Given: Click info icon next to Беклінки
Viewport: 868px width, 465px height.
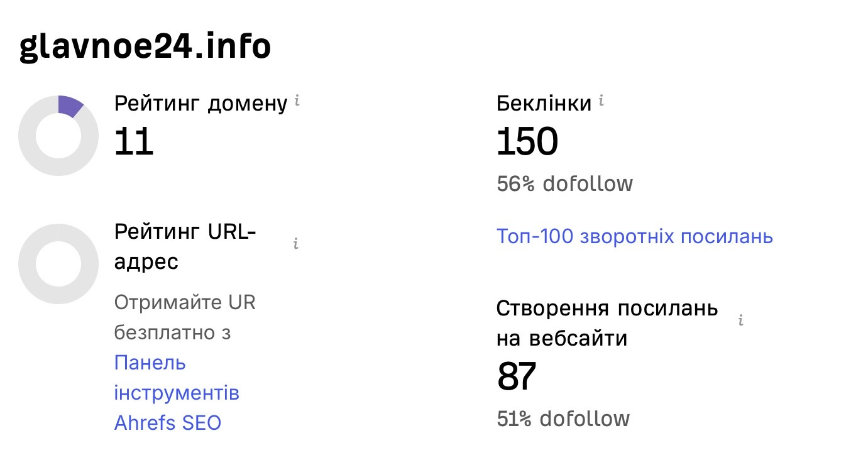Looking at the screenshot, I should pyautogui.click(x=601, y=101).
